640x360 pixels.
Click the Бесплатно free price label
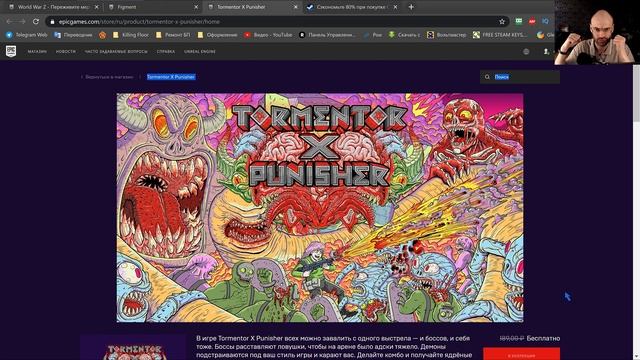click(543, 338)
